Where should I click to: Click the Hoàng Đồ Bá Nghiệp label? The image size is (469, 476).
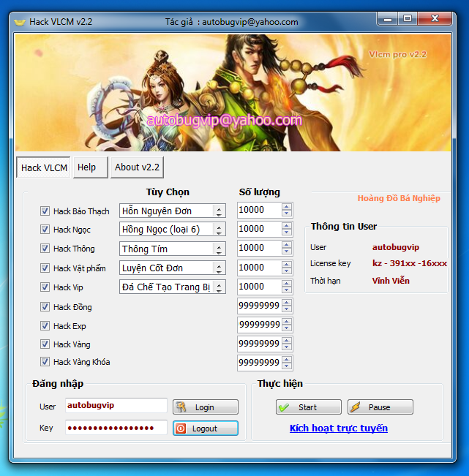pyautogui.click(x=399, y=198)
